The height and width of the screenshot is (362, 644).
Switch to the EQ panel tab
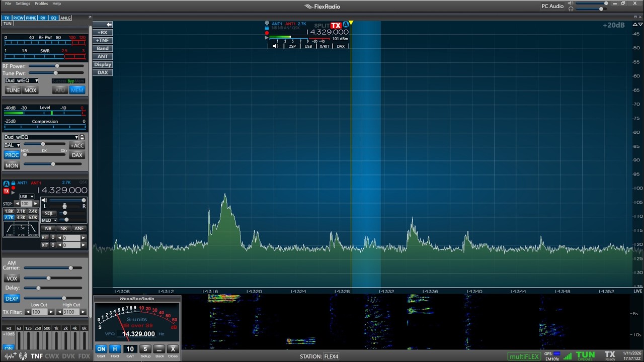click(x=54, y=18)
